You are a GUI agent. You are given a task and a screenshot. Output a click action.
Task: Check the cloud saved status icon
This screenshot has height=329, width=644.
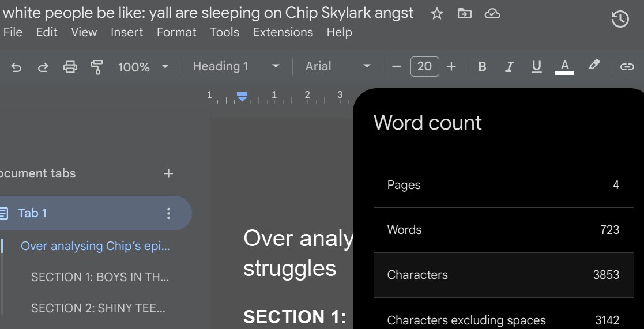point(492,14)
